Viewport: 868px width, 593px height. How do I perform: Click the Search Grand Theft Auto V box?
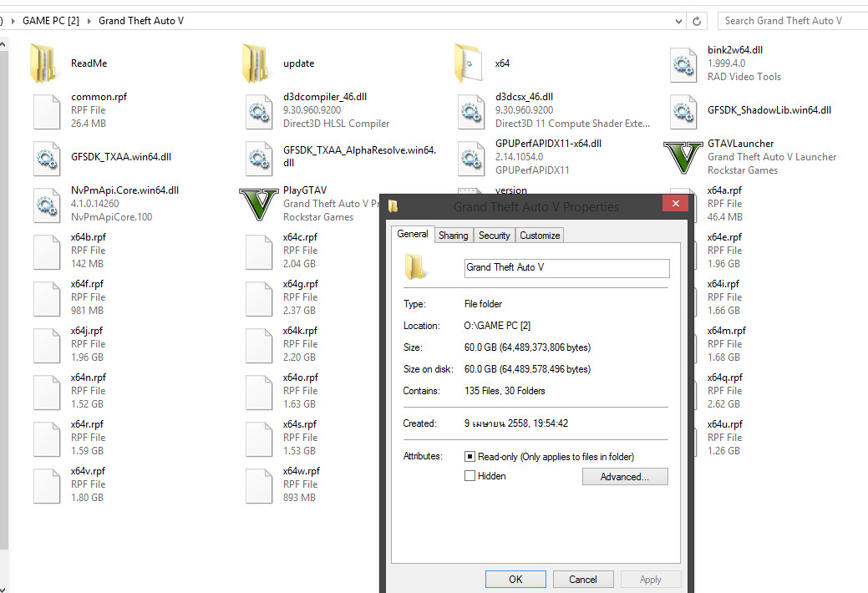[793, 21]
